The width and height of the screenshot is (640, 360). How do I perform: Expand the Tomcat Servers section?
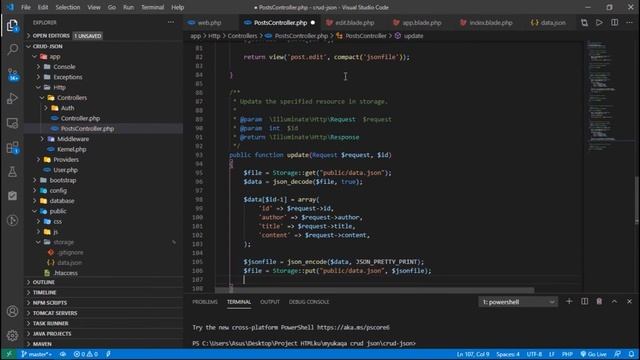pyautogui.click(x=104, y=313)
